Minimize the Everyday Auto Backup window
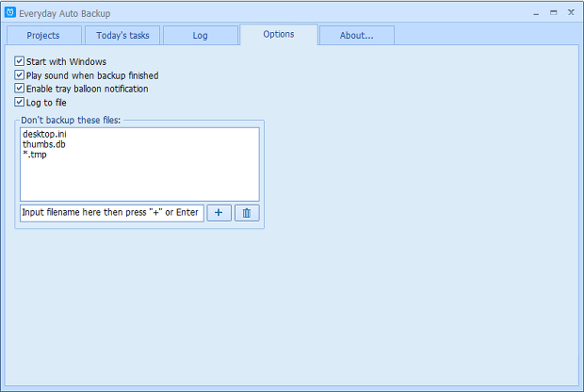The image size is (584, 392). pos(536,13)
